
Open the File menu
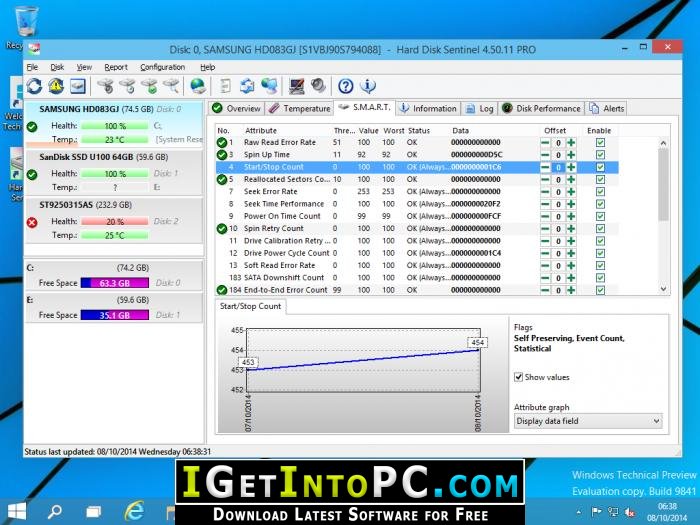click(32, 67)
